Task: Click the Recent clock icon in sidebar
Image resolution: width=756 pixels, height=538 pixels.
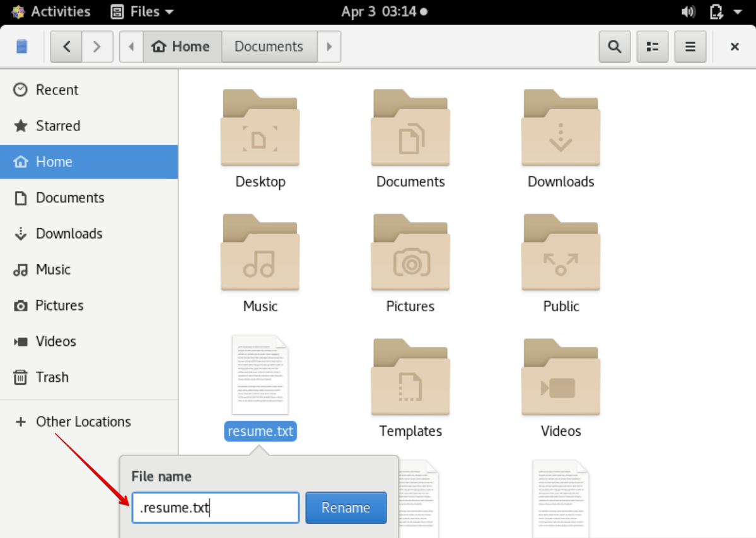Action: pyautogui.click(x=20, y=89)
